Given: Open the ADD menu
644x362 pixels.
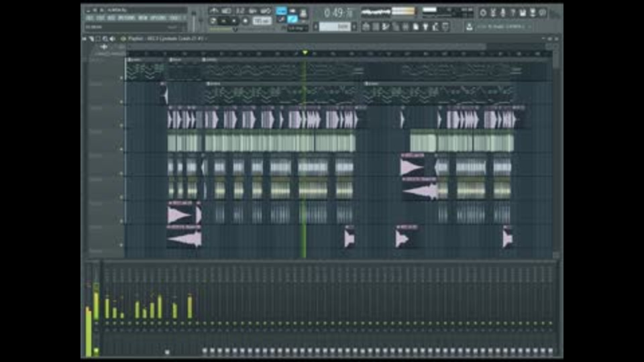Looking at the screenshot, I should (x=111, y=19).
